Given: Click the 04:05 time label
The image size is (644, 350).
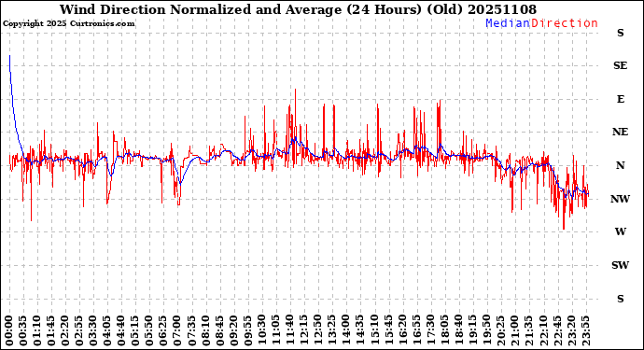Looking at the screenshot, I should pos(108,330).
